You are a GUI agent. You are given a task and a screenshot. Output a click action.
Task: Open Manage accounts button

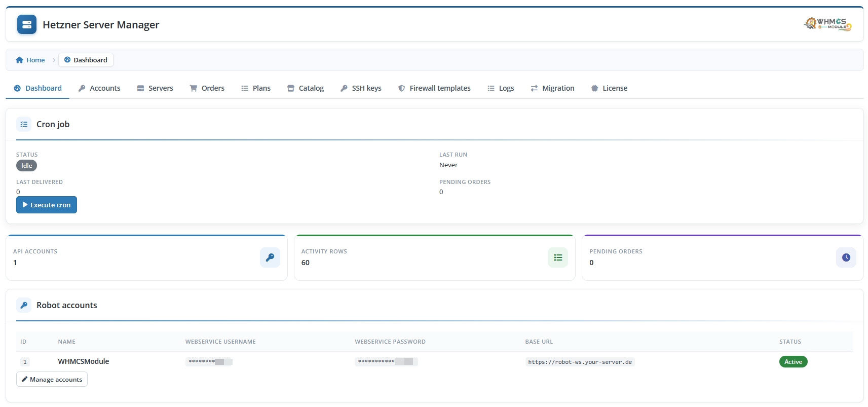[x=52, y=379]
